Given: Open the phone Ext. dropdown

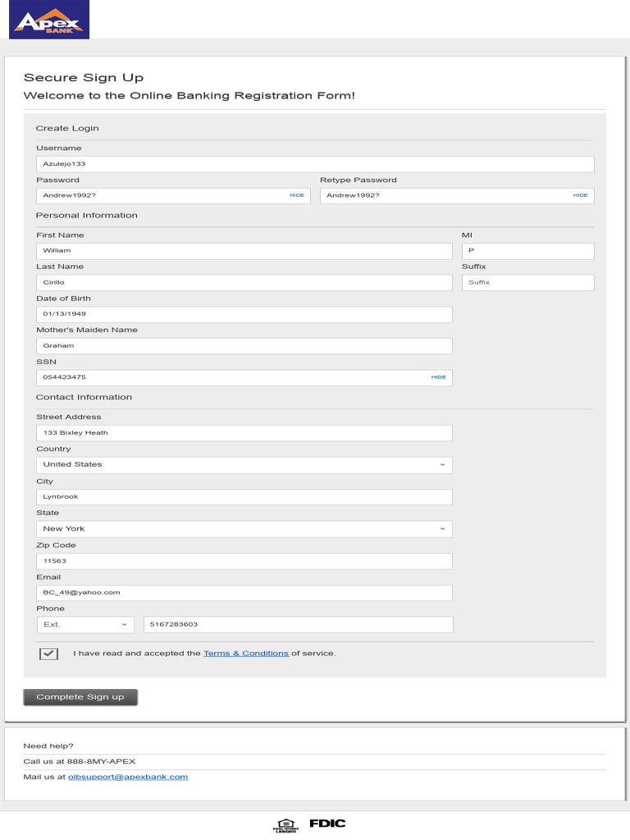Looking at the screenshot, I should [85, 625].
